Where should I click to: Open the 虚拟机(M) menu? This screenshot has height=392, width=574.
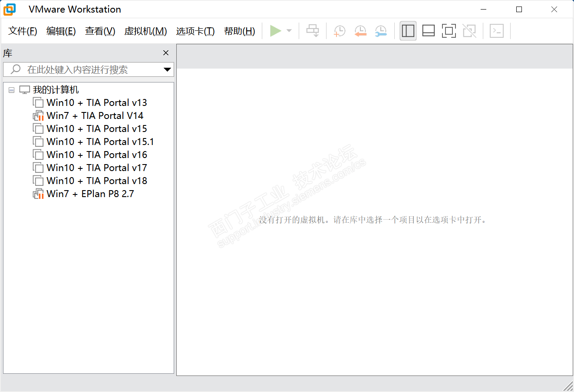[146, 31]
